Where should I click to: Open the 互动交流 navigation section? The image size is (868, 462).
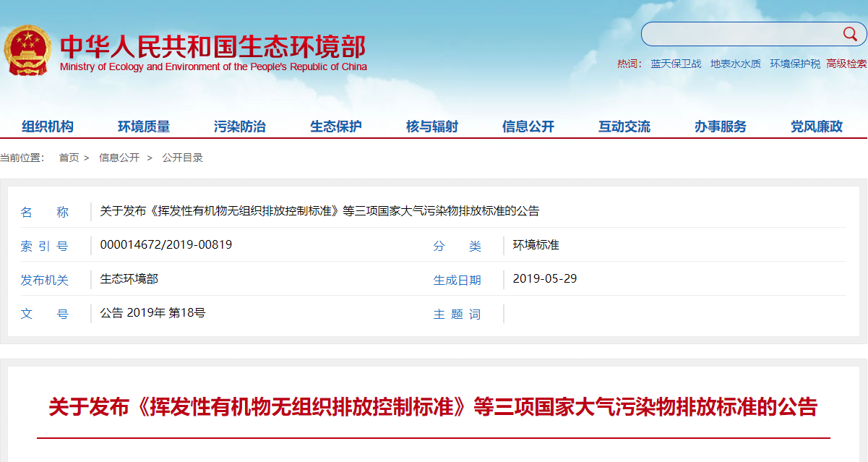[x=624, y=126]
